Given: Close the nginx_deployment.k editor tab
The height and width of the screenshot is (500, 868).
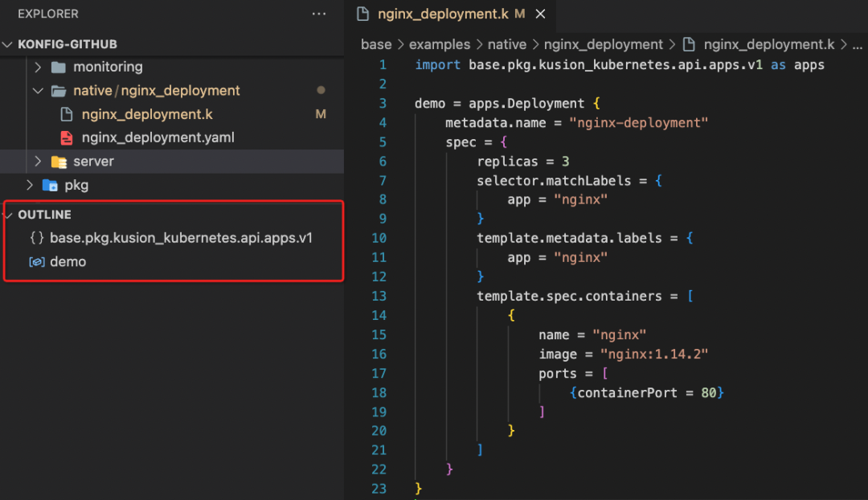Looking at the screenshot, I should tap(540, 14).
